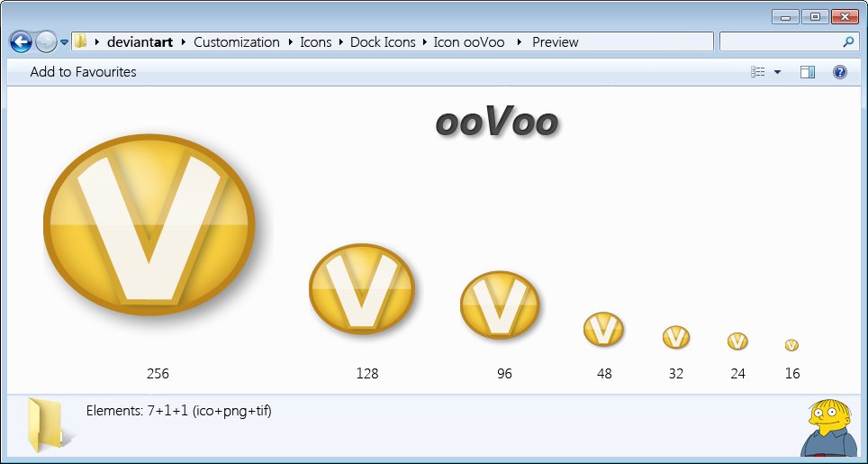This screenshot has width=868, height=464.
Task: Expand the arrow before Dock Icons
Action: [341, 42]
